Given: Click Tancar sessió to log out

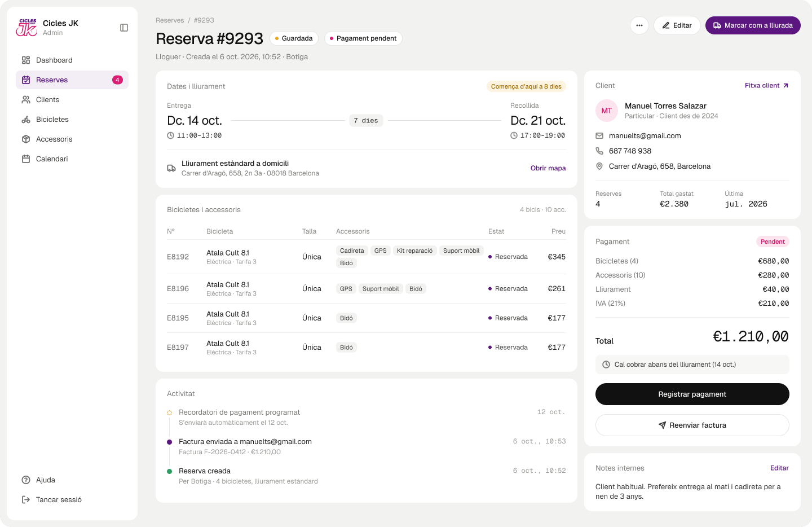Looking at the screenshot, I should [72, 500].
